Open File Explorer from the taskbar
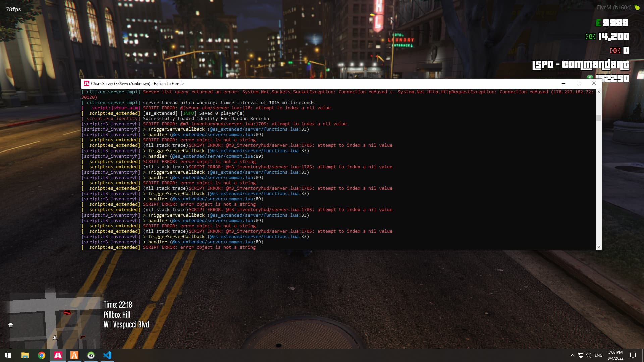Image resolution: width=644 pixels, height=362 pixels. coord(25,355)
